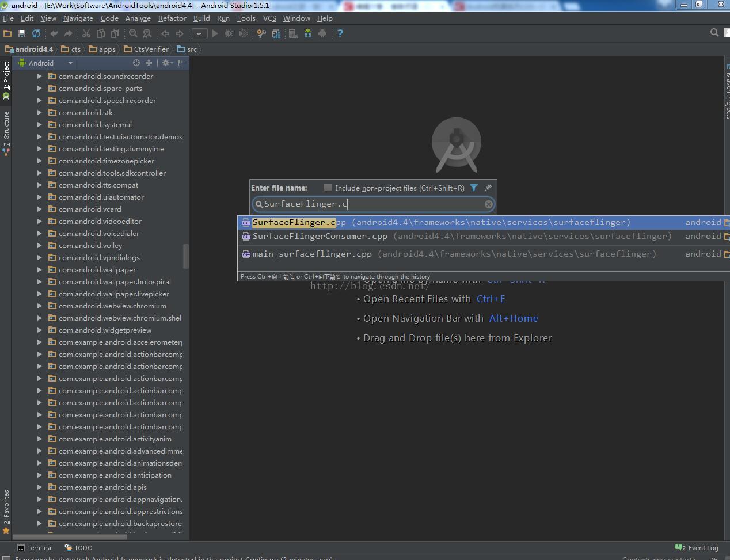Click the Copy toolbar icon
Screen dimensions: 730x560
(100, 33)
